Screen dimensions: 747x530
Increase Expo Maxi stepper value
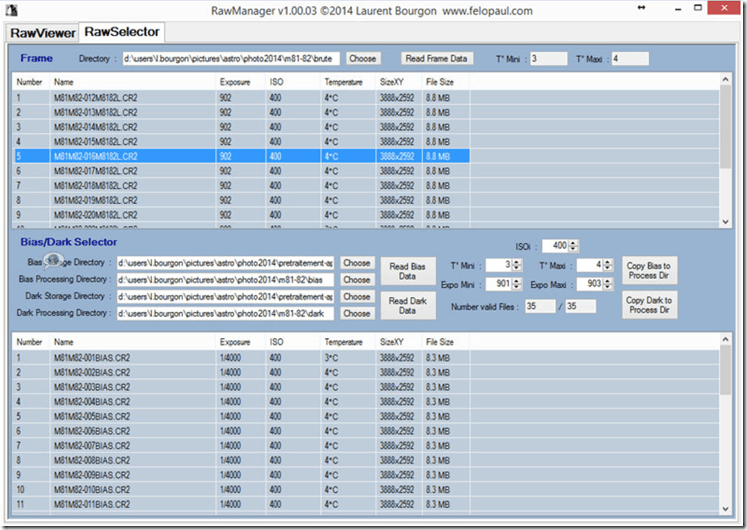click(607, 281)
